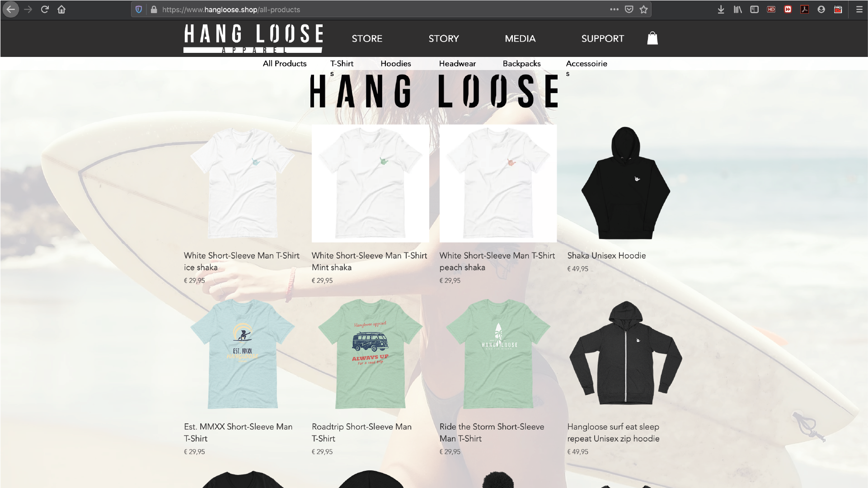Open Roadtrip Short-Sleeve Man T-Shirt link
The width and height of the screenshot is (868, 488).
tap(361, 432)
